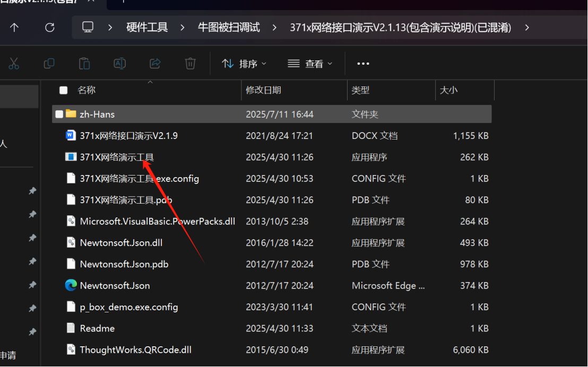Select the 371X网络演示工具 application name

point(117,157)
